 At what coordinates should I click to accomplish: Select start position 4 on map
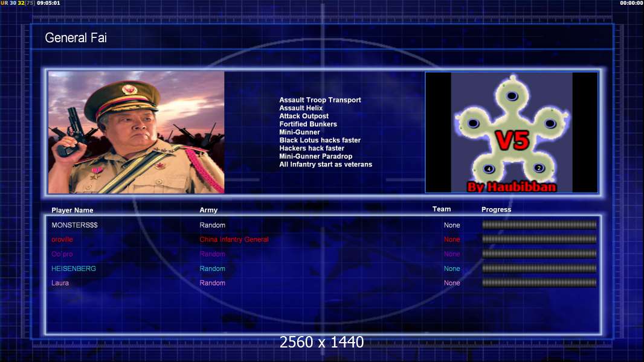[x=489, y=168]
